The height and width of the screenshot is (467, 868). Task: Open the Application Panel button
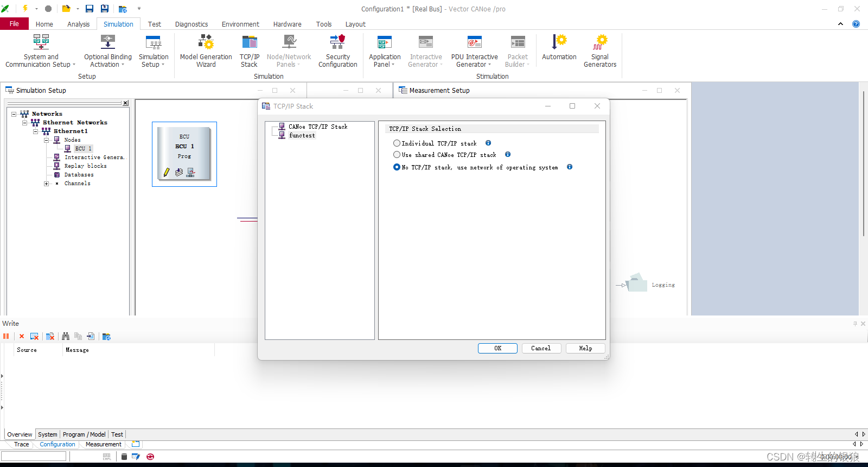pos(385,51)
